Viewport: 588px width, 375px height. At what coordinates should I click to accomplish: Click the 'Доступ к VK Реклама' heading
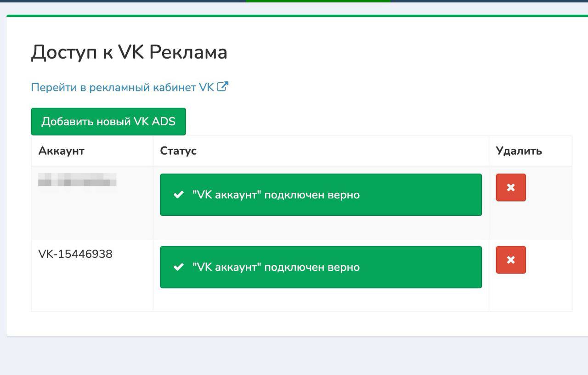tap(129, 52)
